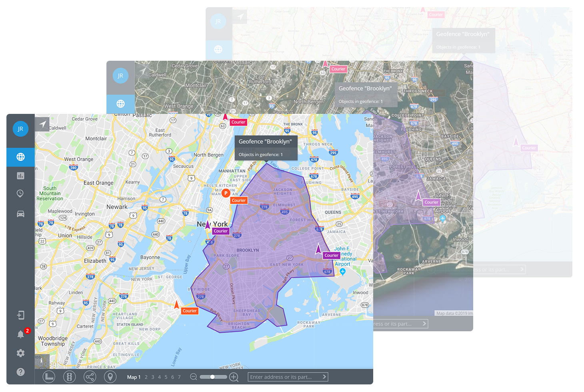Viewport: 584px width, 392px height.
Task: Click orange Courier arrow near Staten Island
Action: point(176,305)
